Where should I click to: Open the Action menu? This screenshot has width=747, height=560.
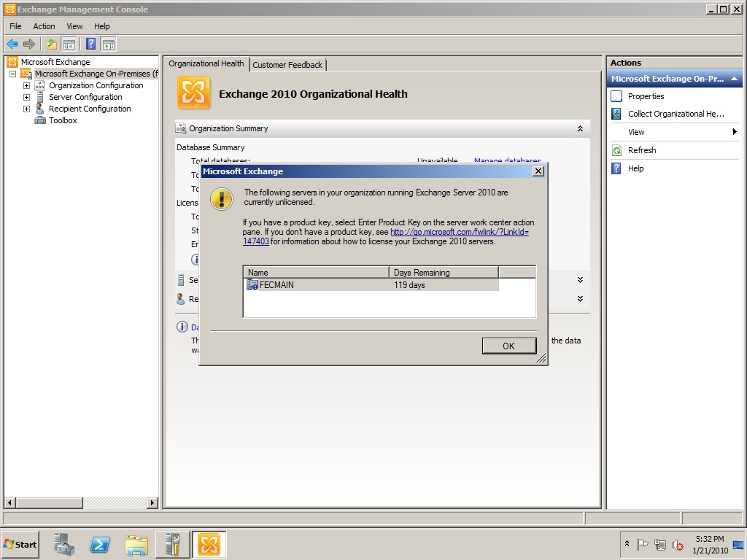coord(44,26)
